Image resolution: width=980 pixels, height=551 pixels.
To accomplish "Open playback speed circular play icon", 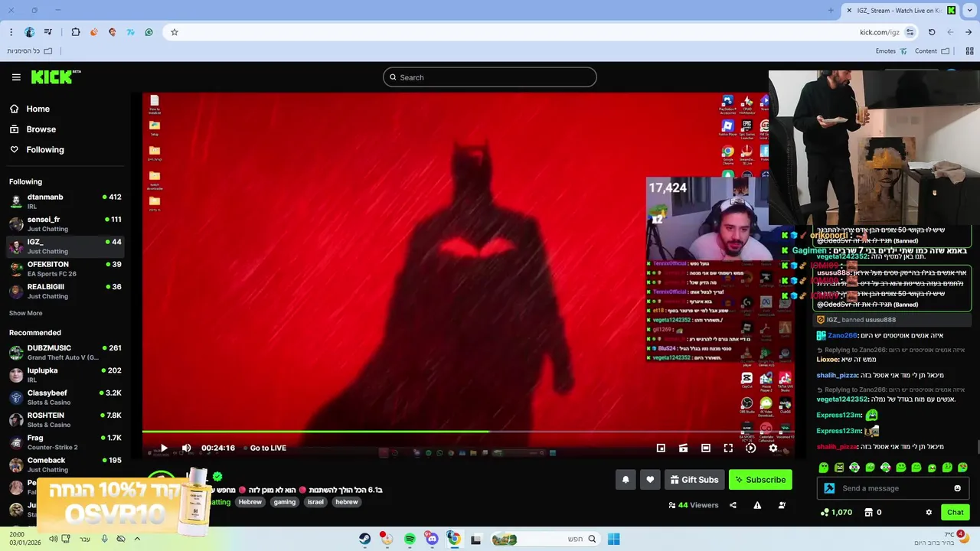I will (x=750, y=448).
